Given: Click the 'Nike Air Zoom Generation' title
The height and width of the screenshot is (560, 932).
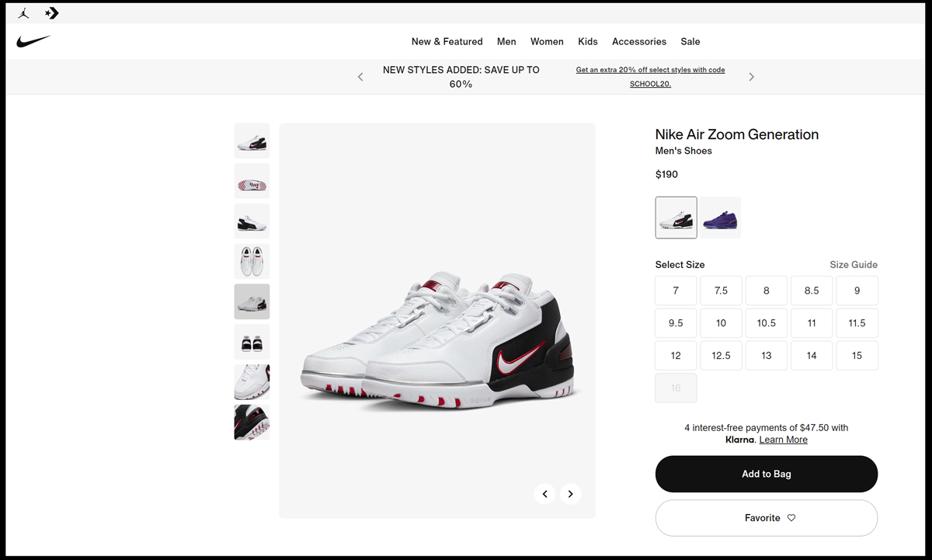Looking at the screenshot, I should tap(737, 134).
